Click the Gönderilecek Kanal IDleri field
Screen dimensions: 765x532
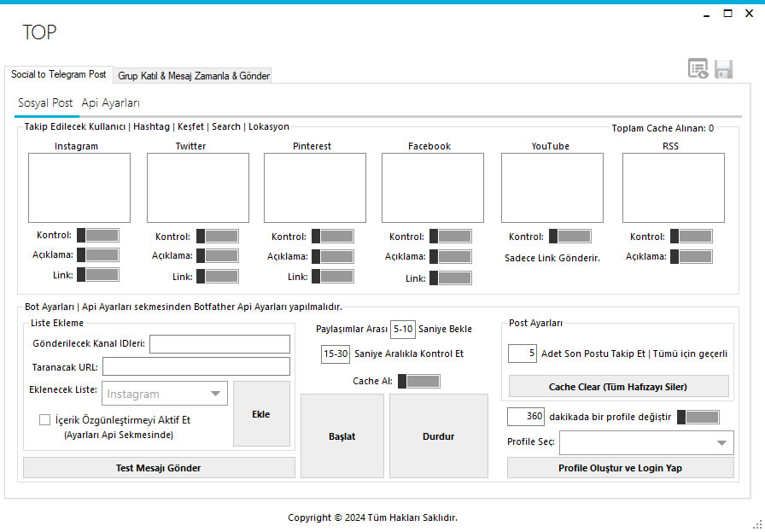pyautogui.click(x=219, y=343)
